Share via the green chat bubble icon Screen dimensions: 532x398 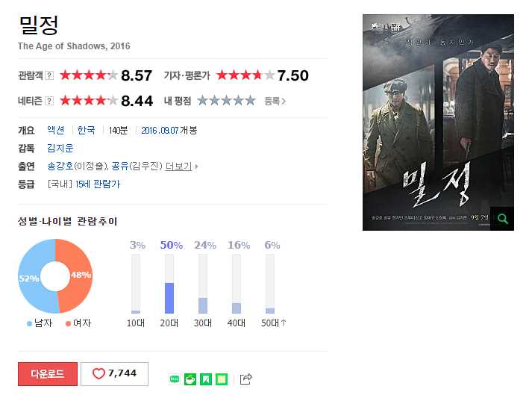click(175, 379)
